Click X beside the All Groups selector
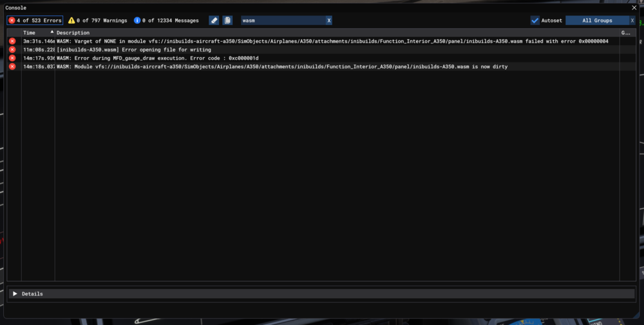The height and width of the screenshot is (325, 644). 632,21
